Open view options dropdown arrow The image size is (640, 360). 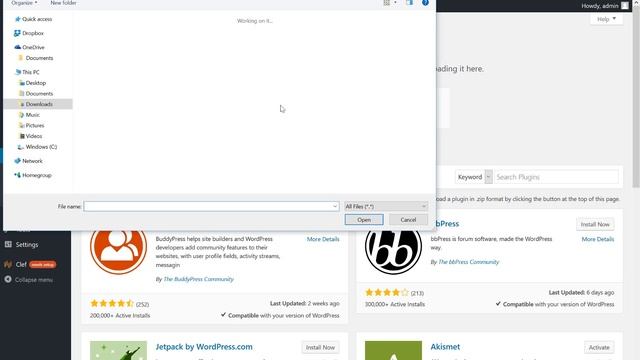(395, 3)
